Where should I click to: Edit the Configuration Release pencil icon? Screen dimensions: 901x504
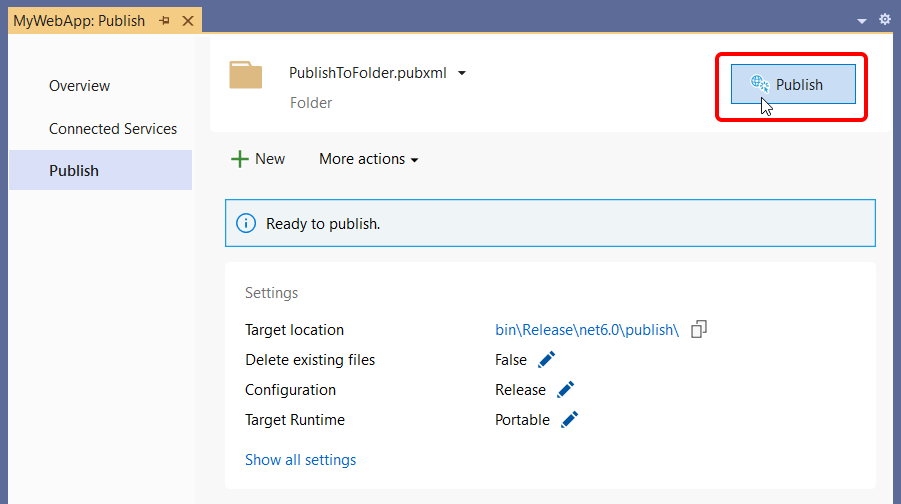[x=565, y=390]
